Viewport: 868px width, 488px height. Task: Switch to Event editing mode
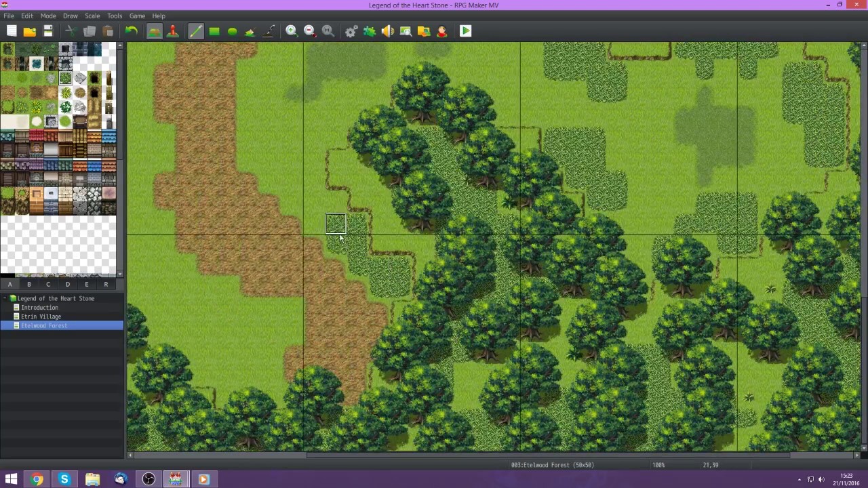[x=173, y=31]
